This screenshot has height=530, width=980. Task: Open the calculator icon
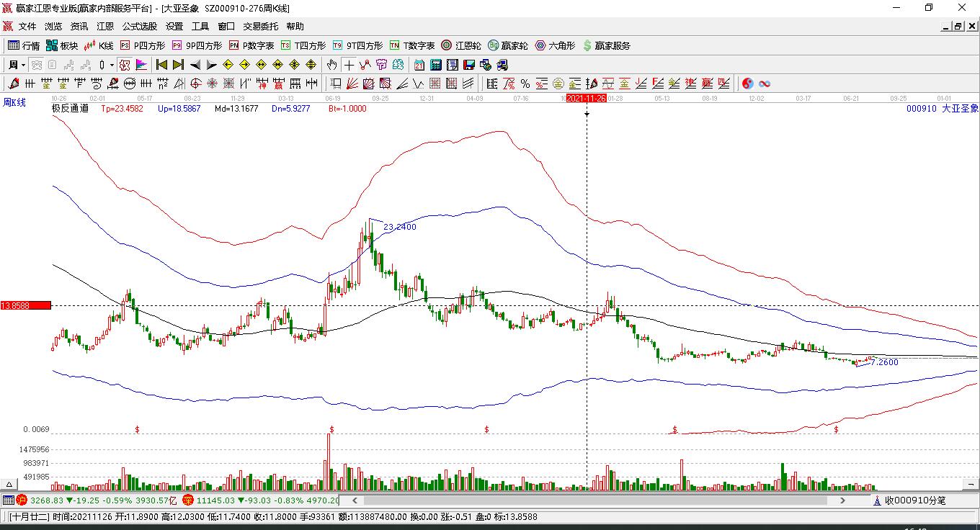(x=435, y=65)
